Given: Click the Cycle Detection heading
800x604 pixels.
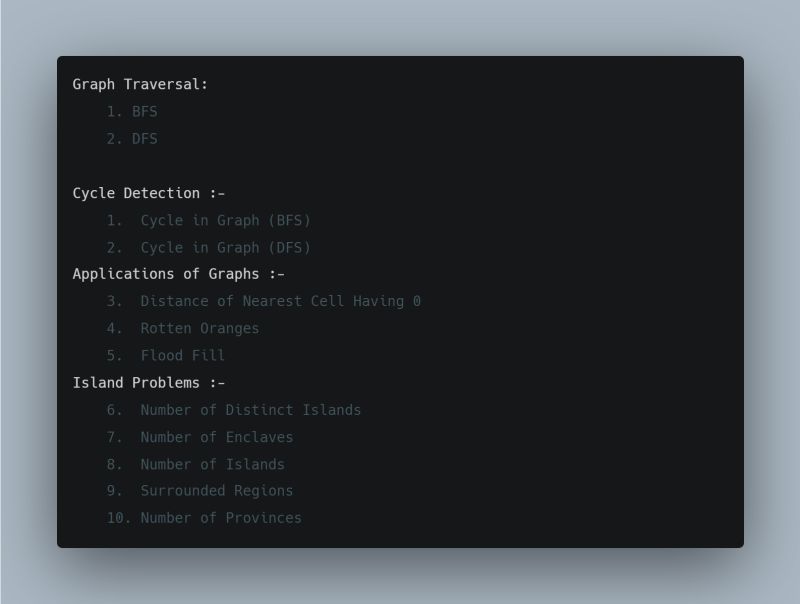Looking at the screenshot, I should point(148,193).
